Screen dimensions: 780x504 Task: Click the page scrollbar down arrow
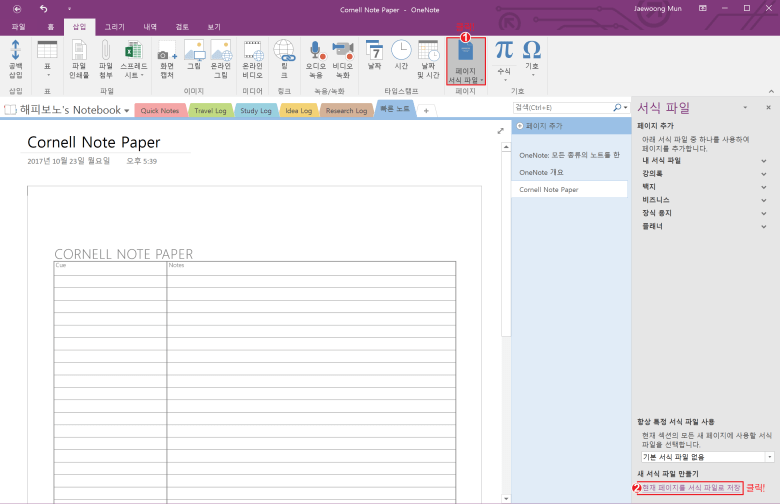click(x=506, y=498)
